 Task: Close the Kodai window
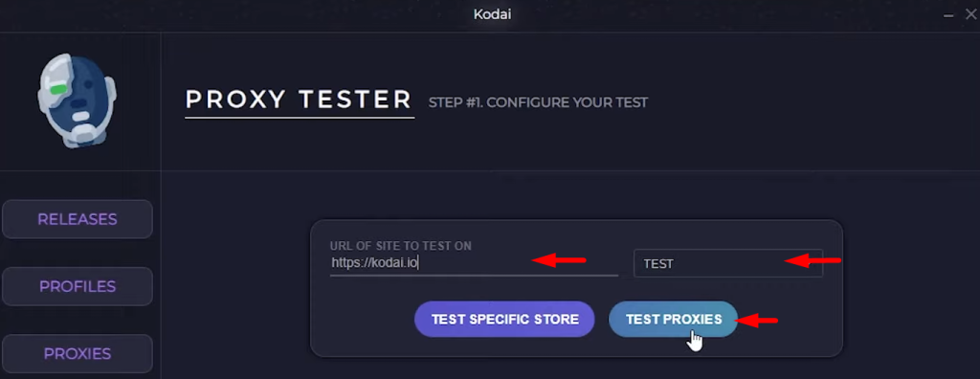pos(970,13)
